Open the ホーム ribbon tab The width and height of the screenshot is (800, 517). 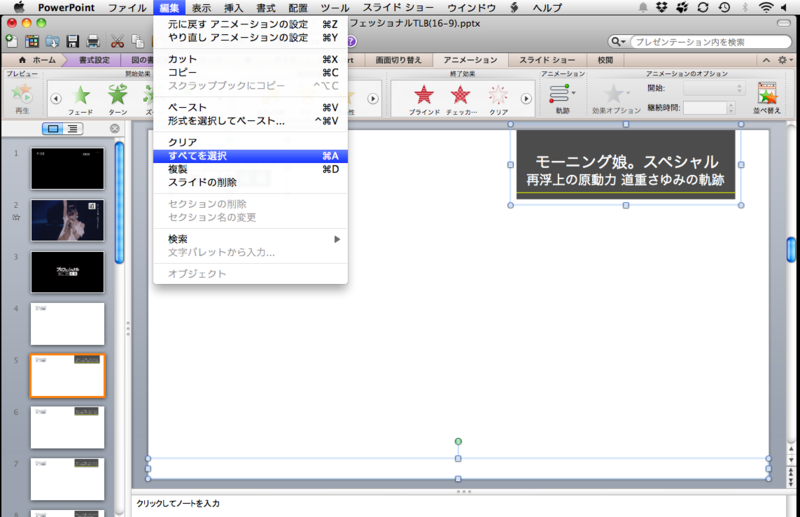click(37, 60)
